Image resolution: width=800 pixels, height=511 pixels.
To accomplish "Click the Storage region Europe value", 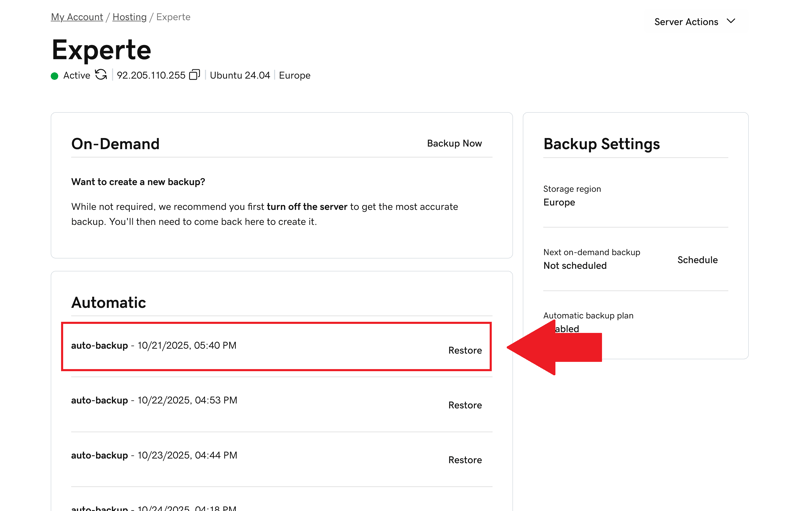I will coord(559,203).
